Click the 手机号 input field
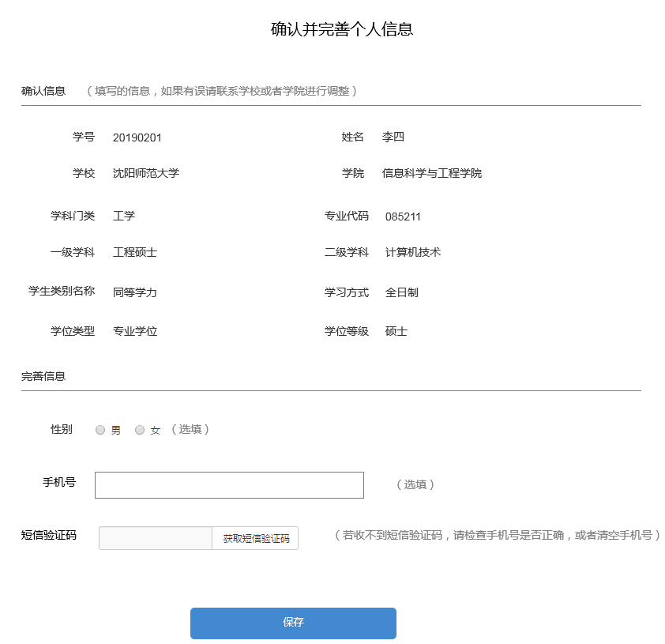Viewport: 665px width, 644px height. coord(229,485)
